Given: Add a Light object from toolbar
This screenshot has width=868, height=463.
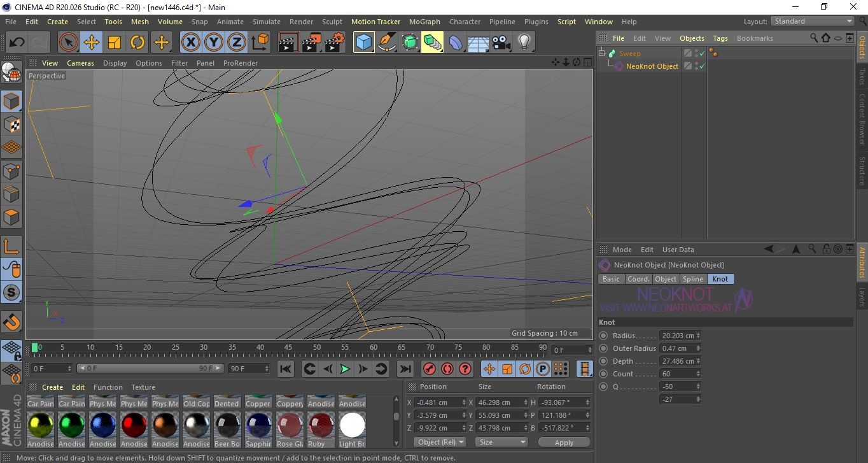Looking at the screenshot, I should click(524, 43).
